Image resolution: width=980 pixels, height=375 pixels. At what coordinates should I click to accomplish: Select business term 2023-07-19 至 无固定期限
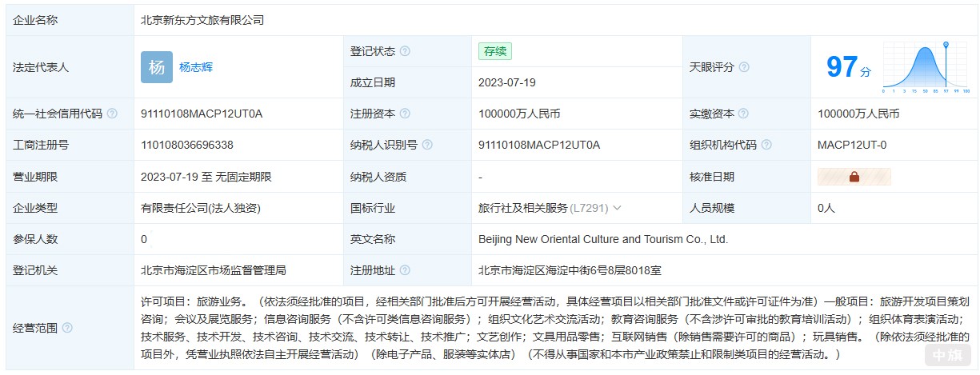pos(206,177)
